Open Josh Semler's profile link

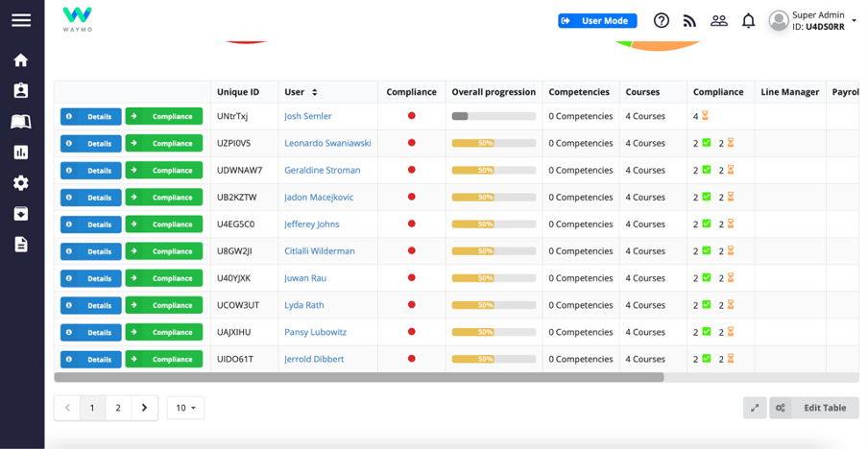(x=308, y=116)
